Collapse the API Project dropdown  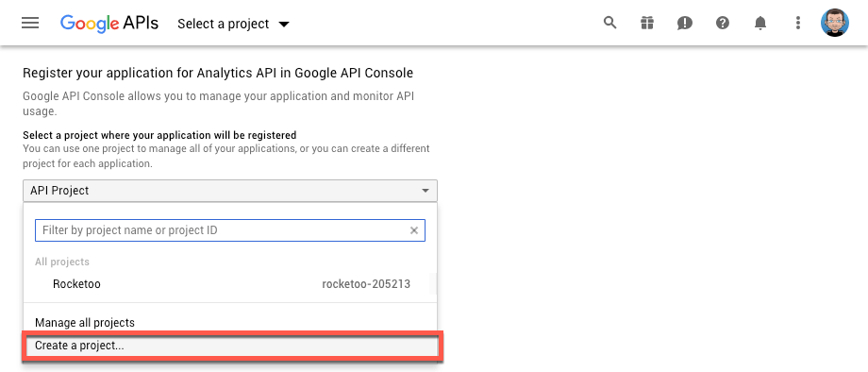[x=230, y=191]
